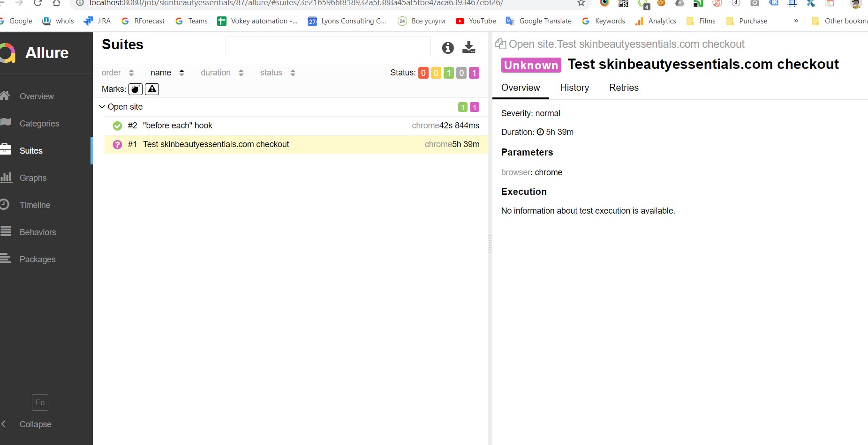Image resolution: width=868 pixels, height=445 pixels.
Task: Toggle the passed status filter (green 1)
Action: (449, 73)
